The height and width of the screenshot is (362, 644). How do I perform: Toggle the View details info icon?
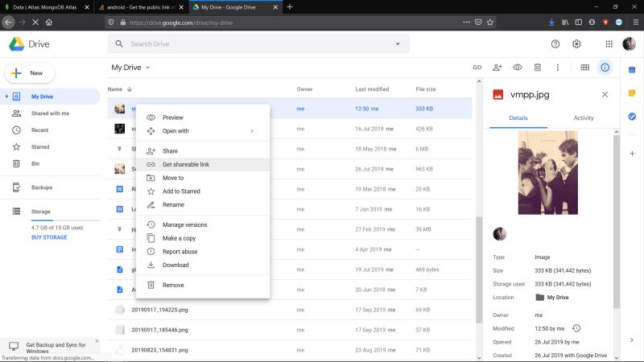[x=605, y=68]
